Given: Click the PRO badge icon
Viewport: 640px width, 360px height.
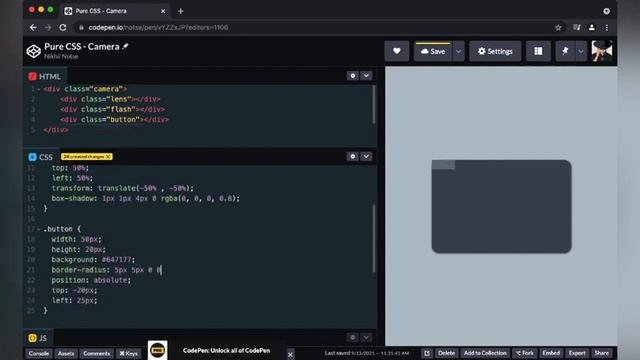Looking at the screenshot, I should coord(158,350).
